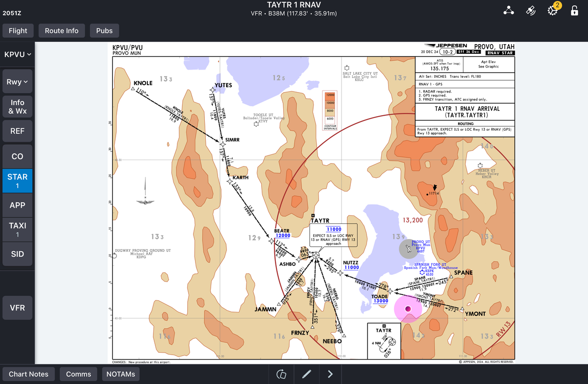The image size is (588, 384).
Task: Expand the Rwy runway selector
Action: click(17, 82)
